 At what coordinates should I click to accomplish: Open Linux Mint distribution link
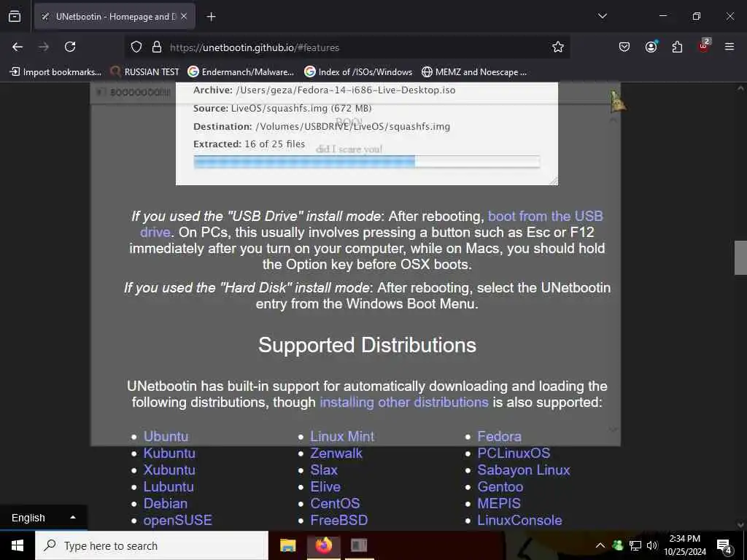342,436
